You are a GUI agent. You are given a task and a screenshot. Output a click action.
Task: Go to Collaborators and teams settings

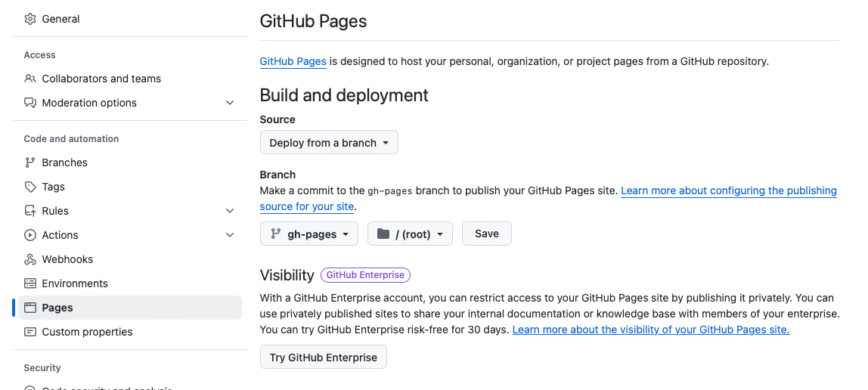[129, 79]
